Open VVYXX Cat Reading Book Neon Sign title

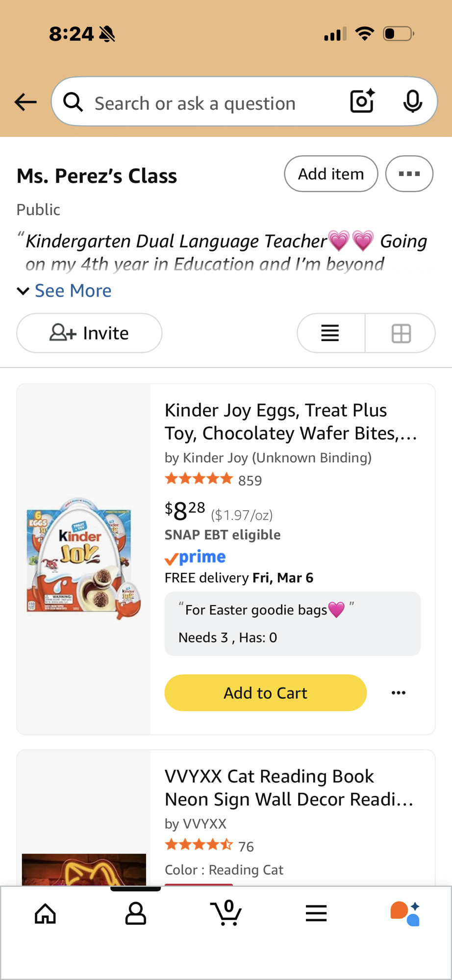coord(289,787)
